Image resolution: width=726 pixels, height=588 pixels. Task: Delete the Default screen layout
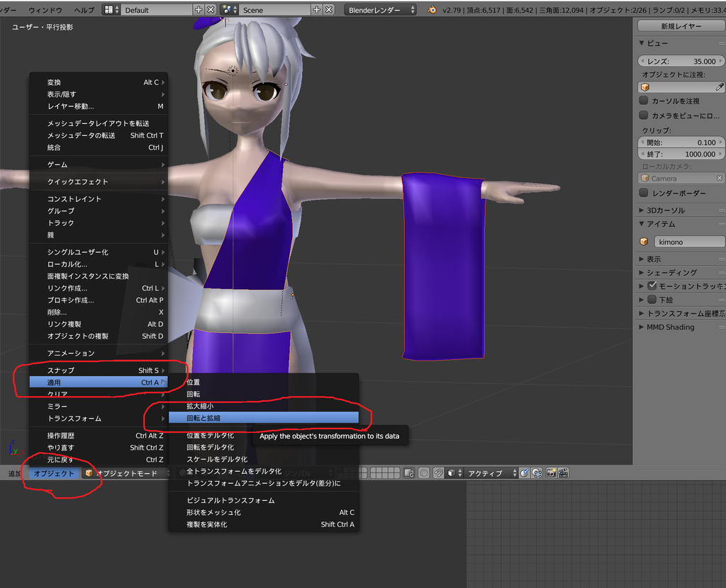[211, 10]
